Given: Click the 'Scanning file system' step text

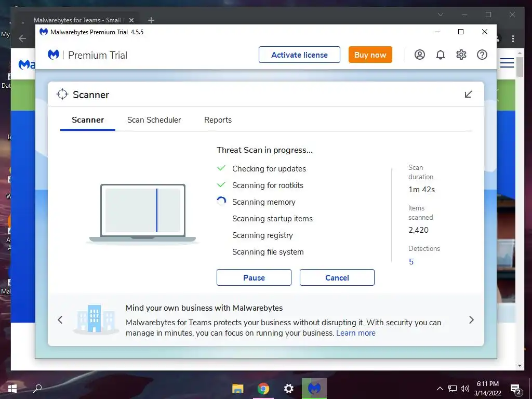Looking at the screenshot, I should tap(268, 252).
